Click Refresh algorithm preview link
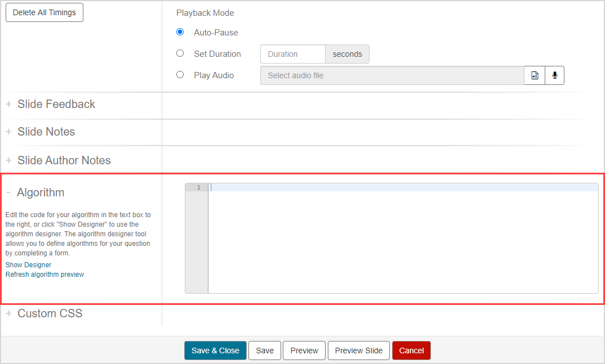This screenshot has width=605, height=364. point(45,275)
